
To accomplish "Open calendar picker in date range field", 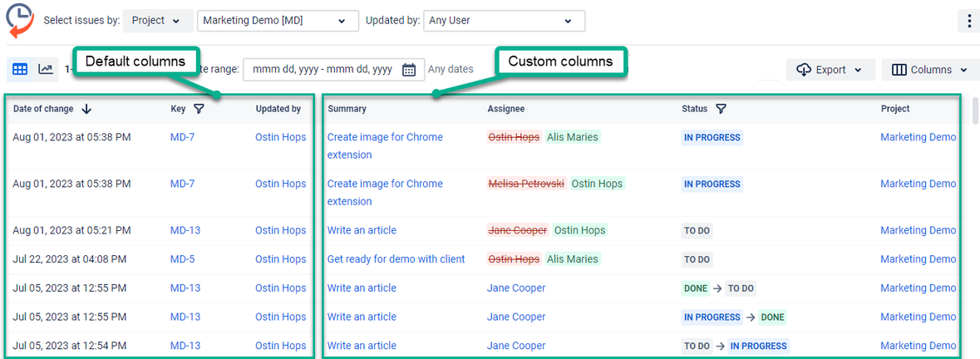I will click(x=409, y=70).
